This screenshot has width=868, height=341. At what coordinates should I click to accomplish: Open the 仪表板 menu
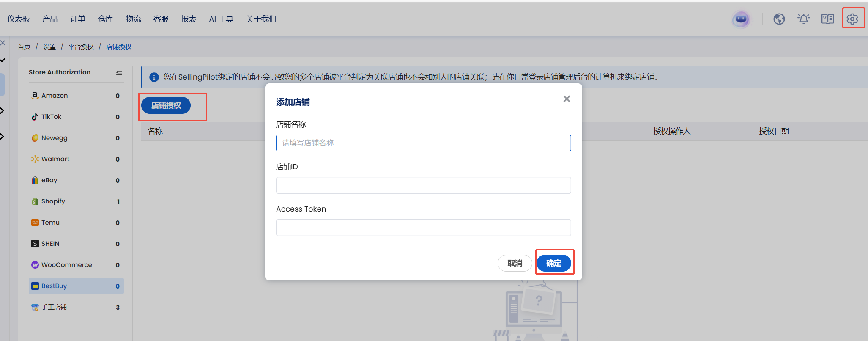pos(19,19)
